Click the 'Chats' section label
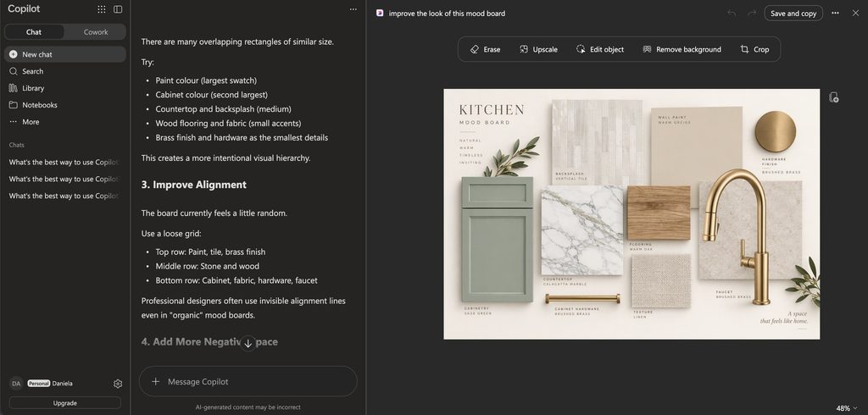 tap(17, 145)
